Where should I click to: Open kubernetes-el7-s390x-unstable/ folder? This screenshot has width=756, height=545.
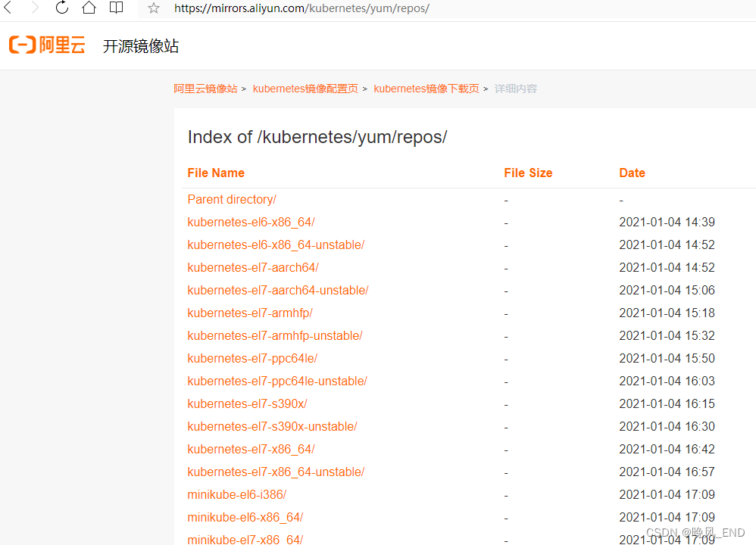(272, 426)
